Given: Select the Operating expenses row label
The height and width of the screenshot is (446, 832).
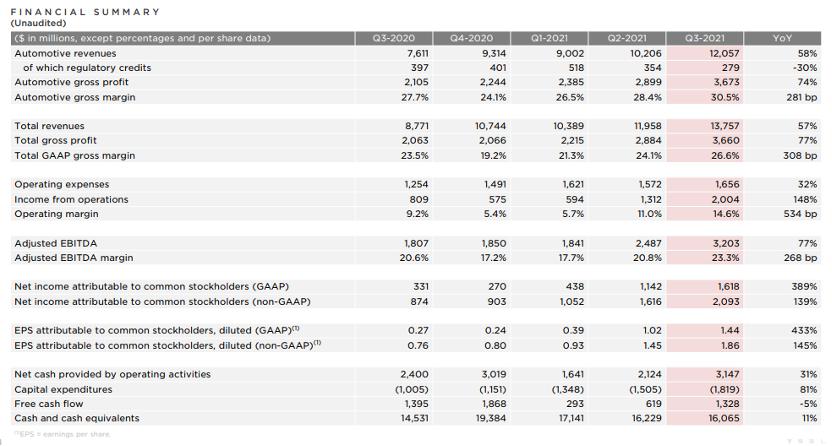Looking at the screenshot, I should [x=62, y=184].
